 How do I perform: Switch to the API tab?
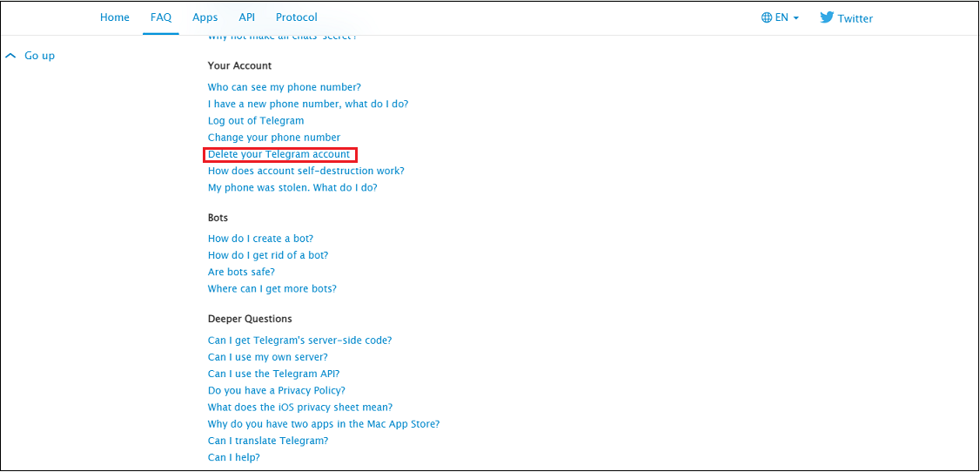click(x=247, y=17)
